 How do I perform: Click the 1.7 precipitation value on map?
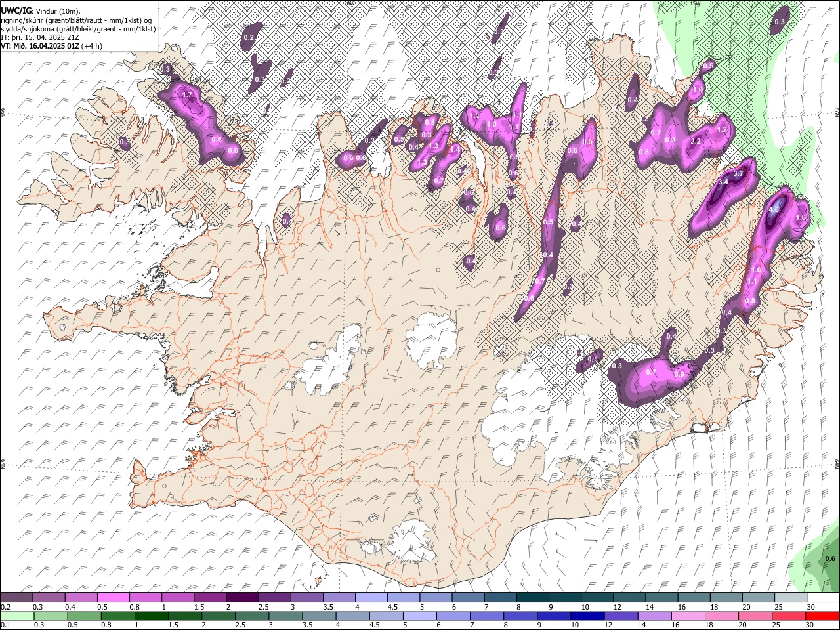(x=187, y=95)
